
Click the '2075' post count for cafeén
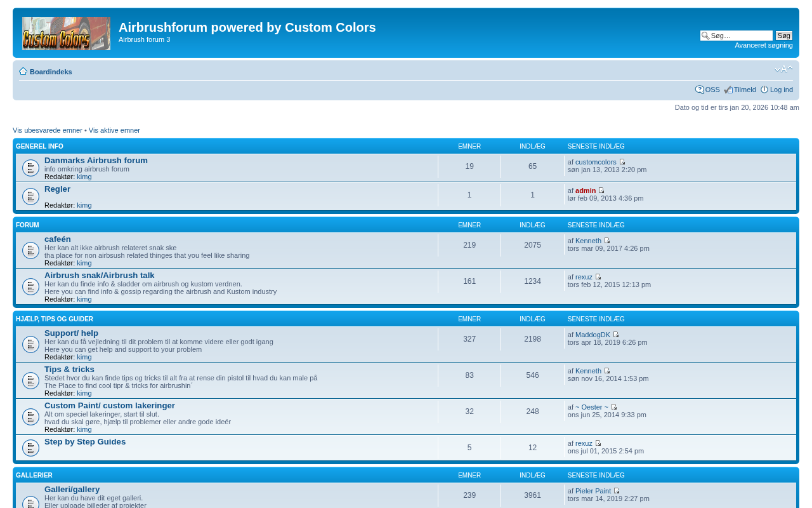(x=532, y=245)
